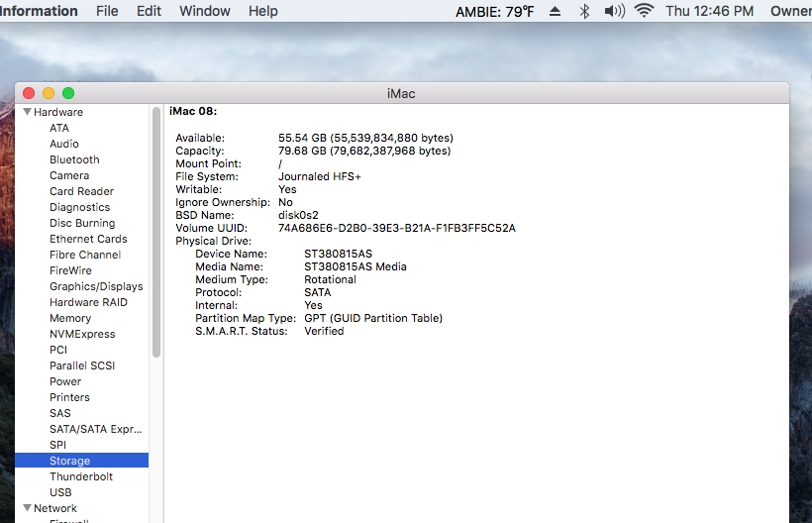This screenshot has width=812, height=523.
Task: Show the clock reading Thu 12:46 PM
Action: (x=709, y=11)
